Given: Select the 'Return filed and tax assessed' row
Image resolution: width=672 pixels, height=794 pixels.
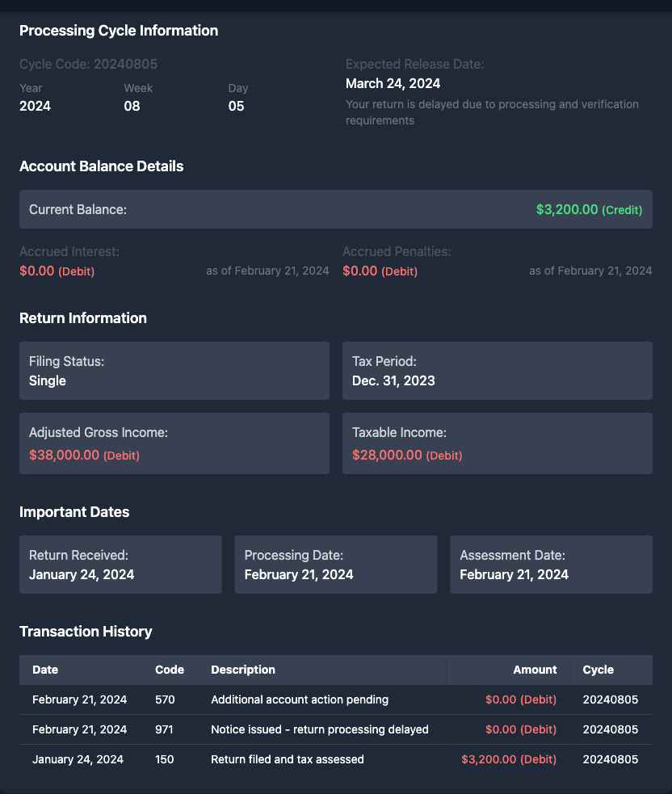Looking at the screenshot, I should click(335, 759).
